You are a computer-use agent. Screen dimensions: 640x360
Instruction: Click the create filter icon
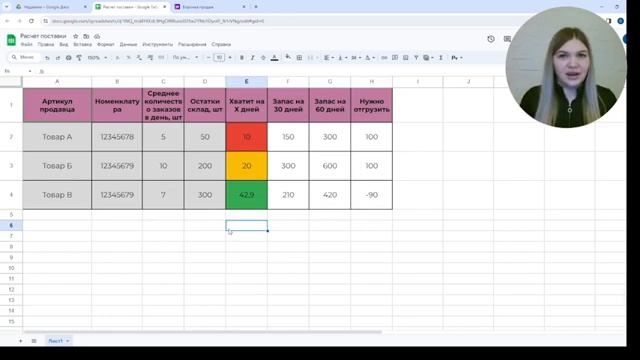pyautogui.click(x=416, y=58)
